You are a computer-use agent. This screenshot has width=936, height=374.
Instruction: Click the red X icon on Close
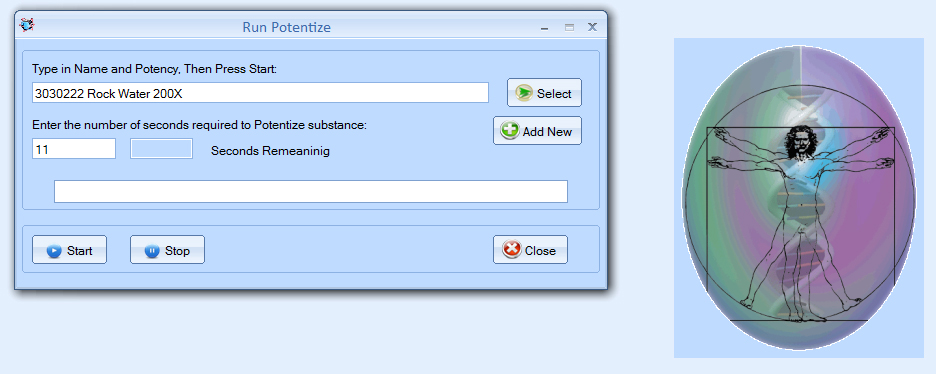pos(512,250)
